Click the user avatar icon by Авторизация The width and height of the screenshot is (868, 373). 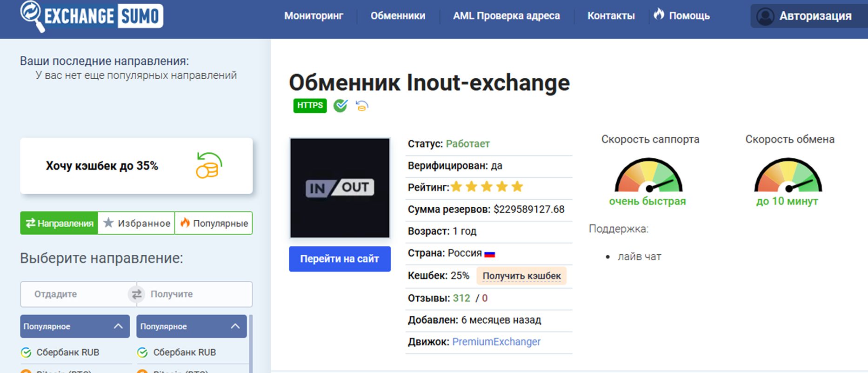[x=765, y=16]
